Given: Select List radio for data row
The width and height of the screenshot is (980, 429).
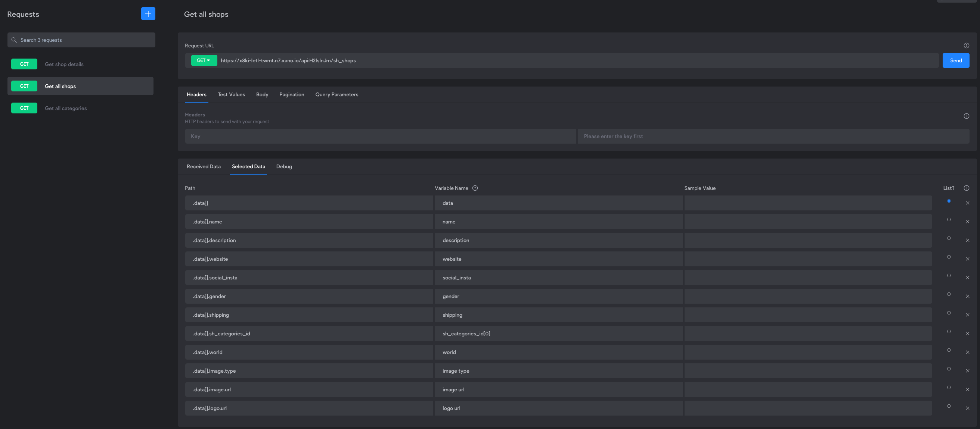Looking at the screenshot, I should tap(948, 201).
